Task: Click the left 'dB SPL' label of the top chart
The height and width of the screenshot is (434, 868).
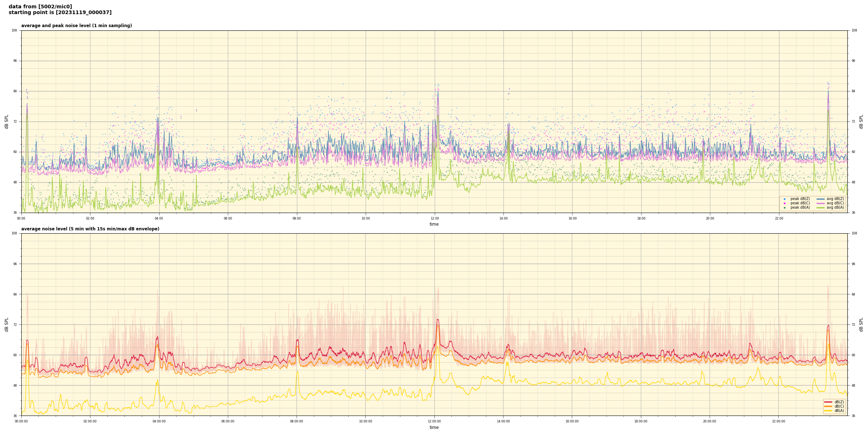Action: tap(7, 122)
